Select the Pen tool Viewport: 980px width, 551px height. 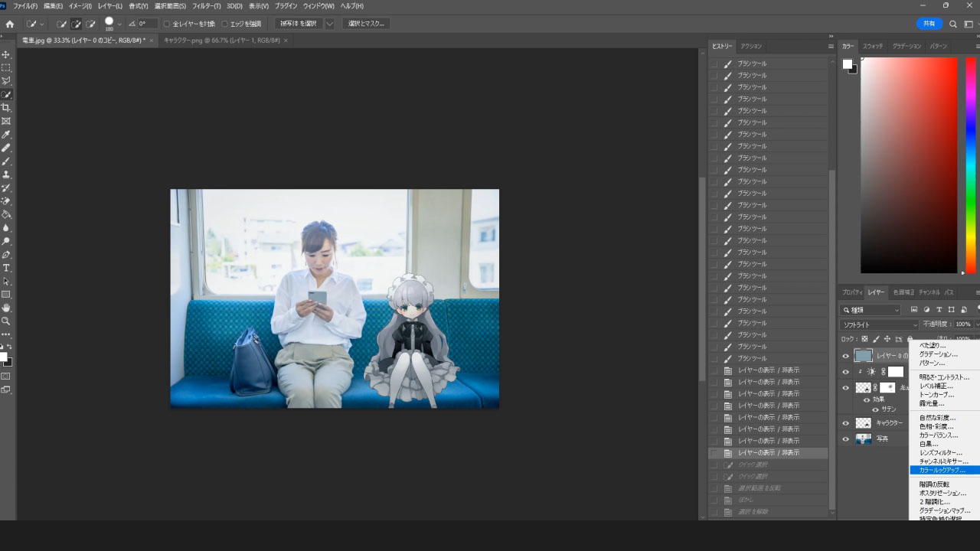point(6,254)
